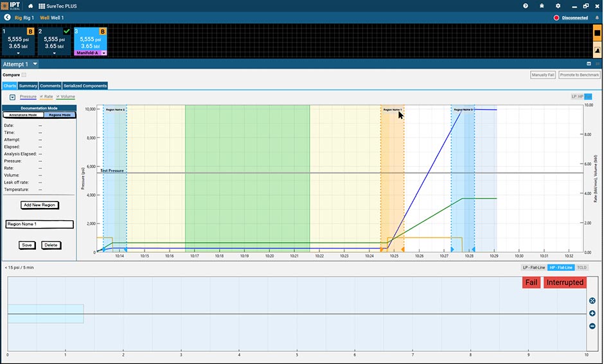Image resolution: width=604 pixels, height=364 pixels.
Task: Open the Serialized Components tab
Action: [85, 86]
